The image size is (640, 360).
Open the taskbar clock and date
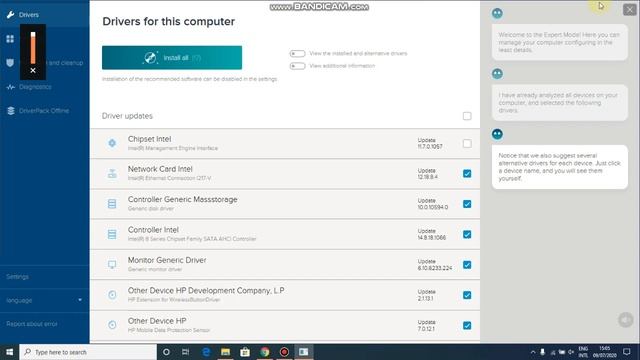point(604,352)
